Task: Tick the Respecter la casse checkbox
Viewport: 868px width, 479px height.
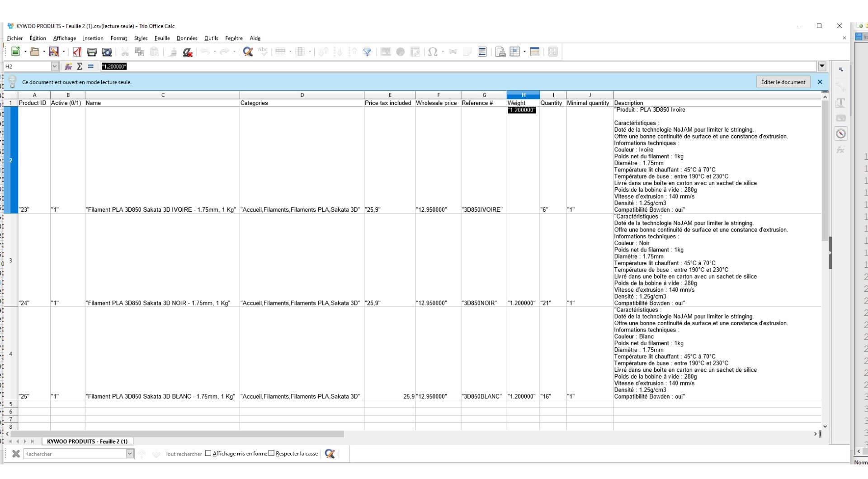Action: pyautogui.click(x=271, y=453)
